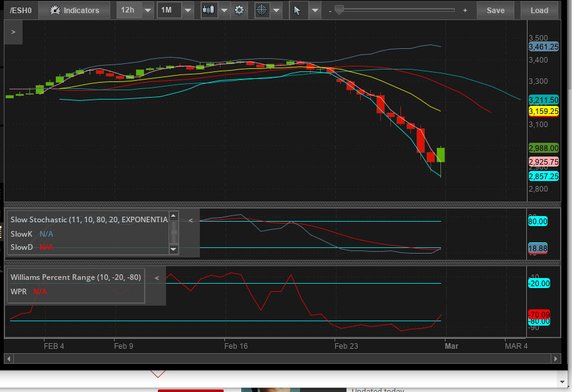Collapse the Williams Percent Range legend

click(157, 278)
